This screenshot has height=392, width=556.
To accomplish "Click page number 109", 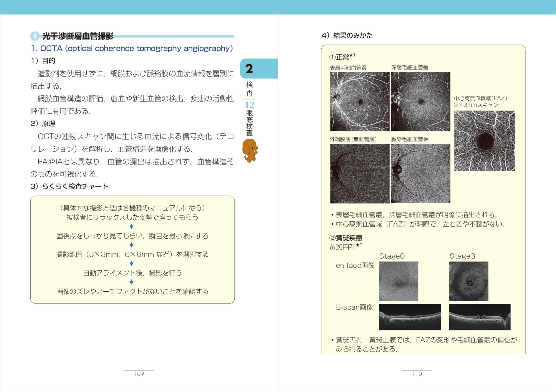I will 139,374.
